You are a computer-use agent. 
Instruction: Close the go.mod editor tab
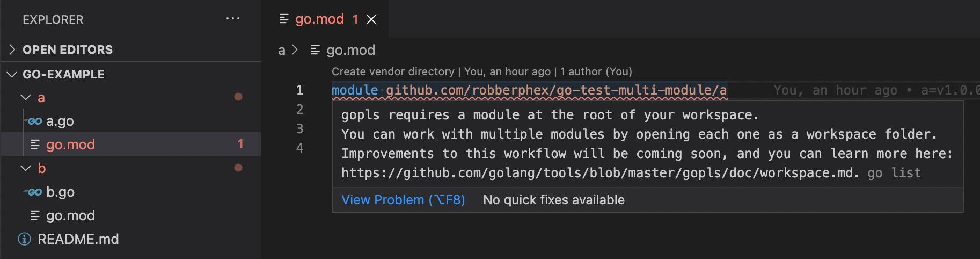(x=371, y=19)
